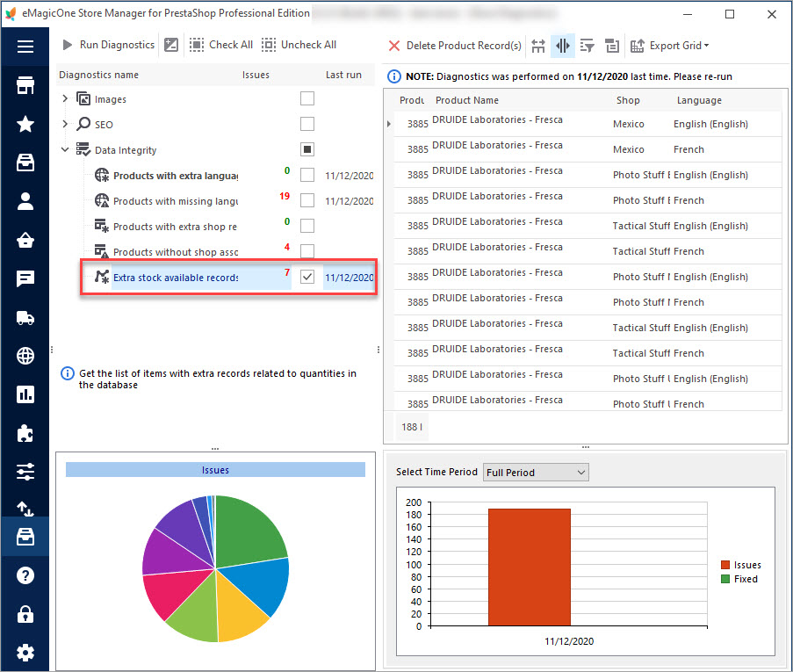Sort by Last run column header
The height and width of the screenshot is (672, 793).
343,75
